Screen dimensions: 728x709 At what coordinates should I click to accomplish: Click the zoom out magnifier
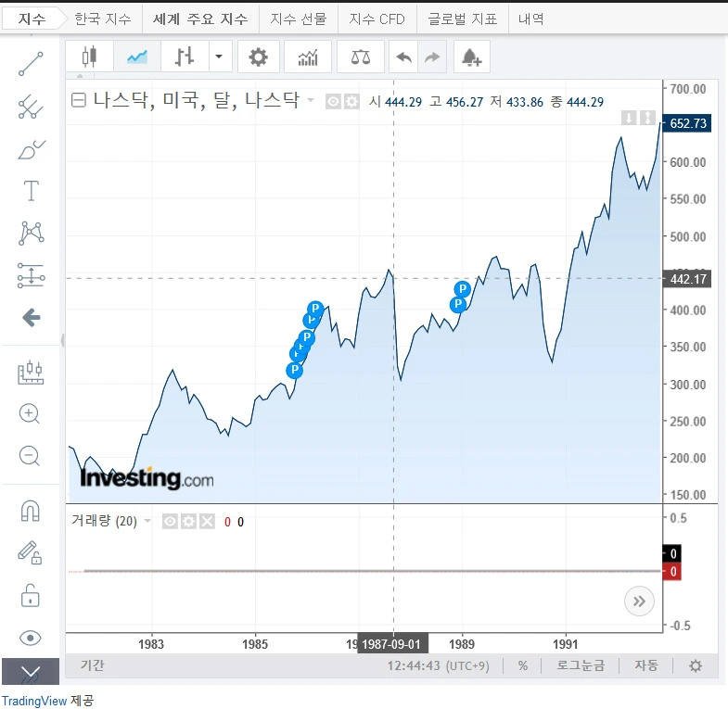(30, 456)
